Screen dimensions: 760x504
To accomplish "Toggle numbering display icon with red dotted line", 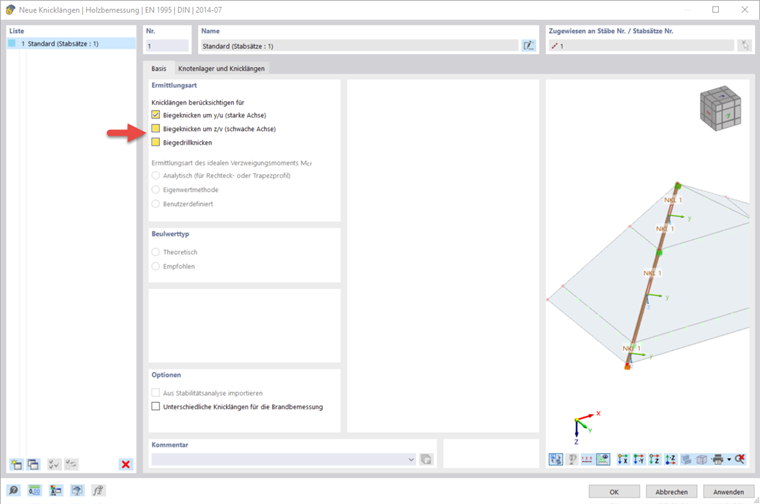I will click(587, 459).
